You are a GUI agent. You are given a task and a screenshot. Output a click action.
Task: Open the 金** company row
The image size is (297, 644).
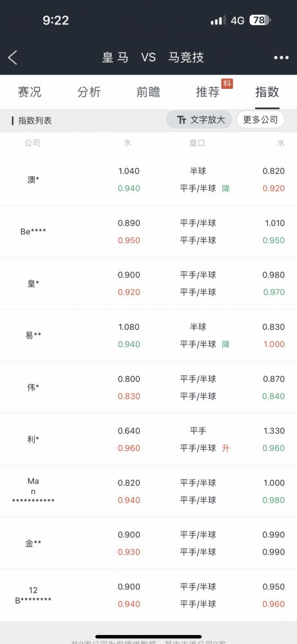pyautogui.click(x=148, y=544)
